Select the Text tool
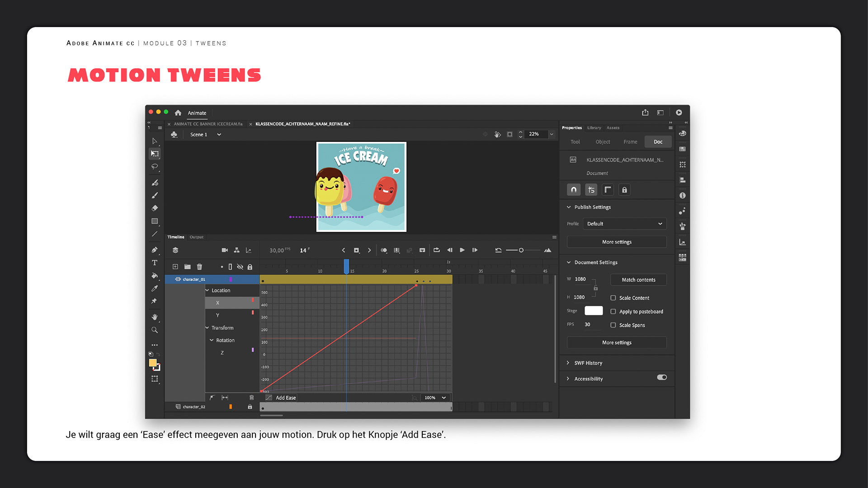This screenshot has height=488, width=868. click(155, 263)
